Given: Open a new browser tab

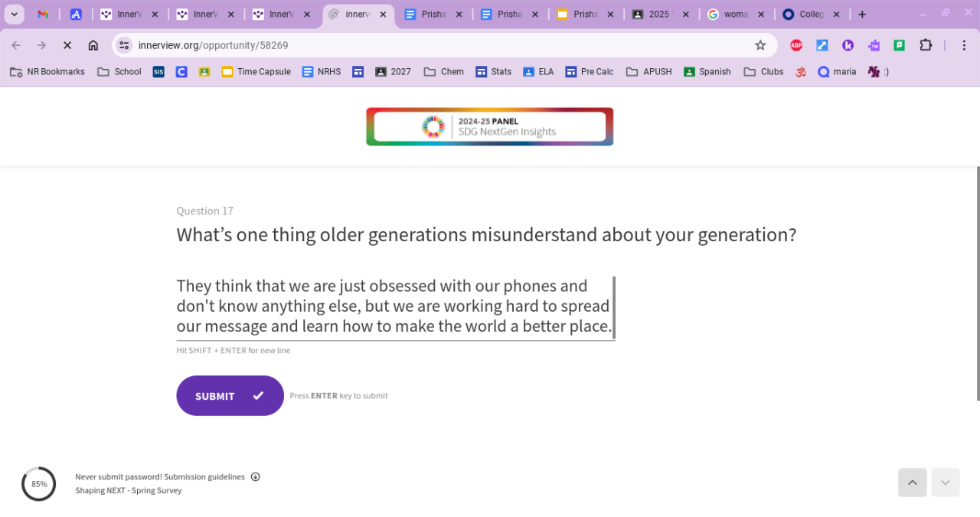Looking at the screenshot, I should coord(862,15).
